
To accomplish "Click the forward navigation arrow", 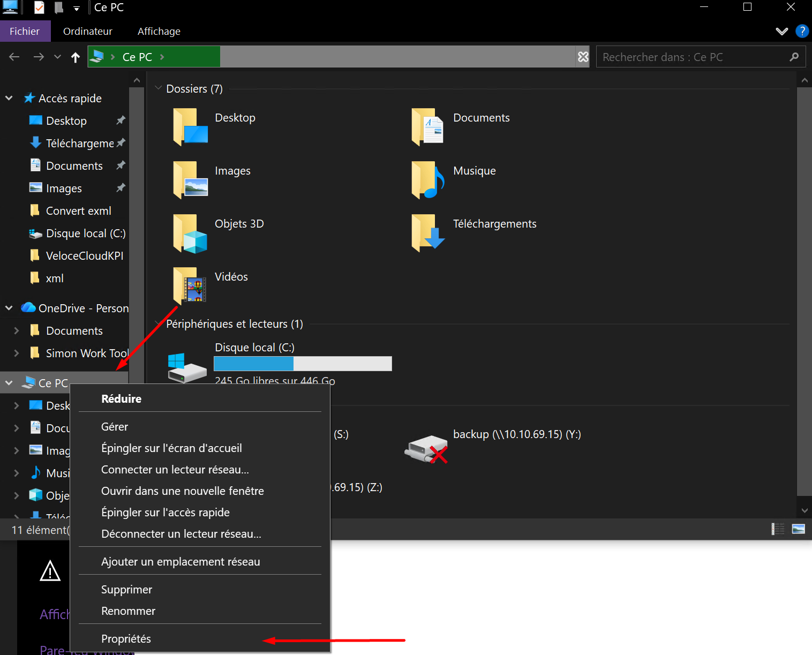I will (x=39, y=57).
